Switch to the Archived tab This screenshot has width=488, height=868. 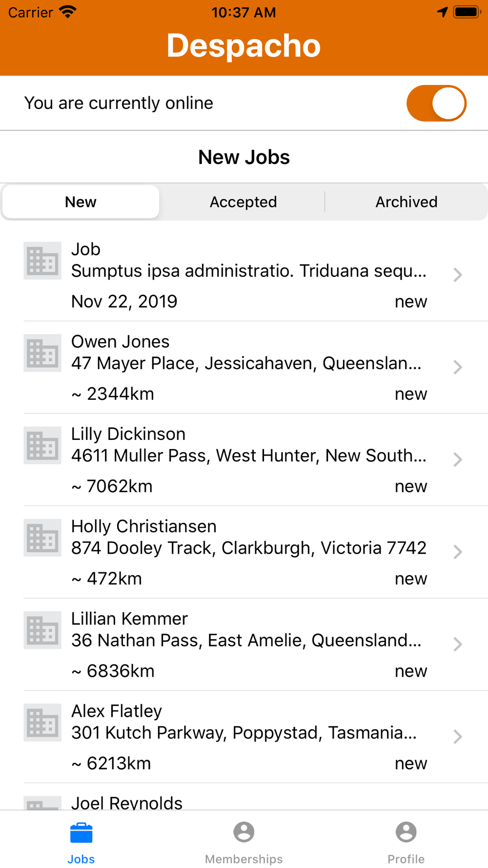(406, 202)
